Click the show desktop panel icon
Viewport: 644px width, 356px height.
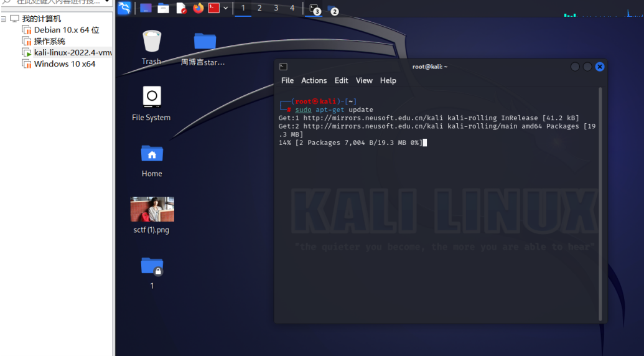point(146,8)
